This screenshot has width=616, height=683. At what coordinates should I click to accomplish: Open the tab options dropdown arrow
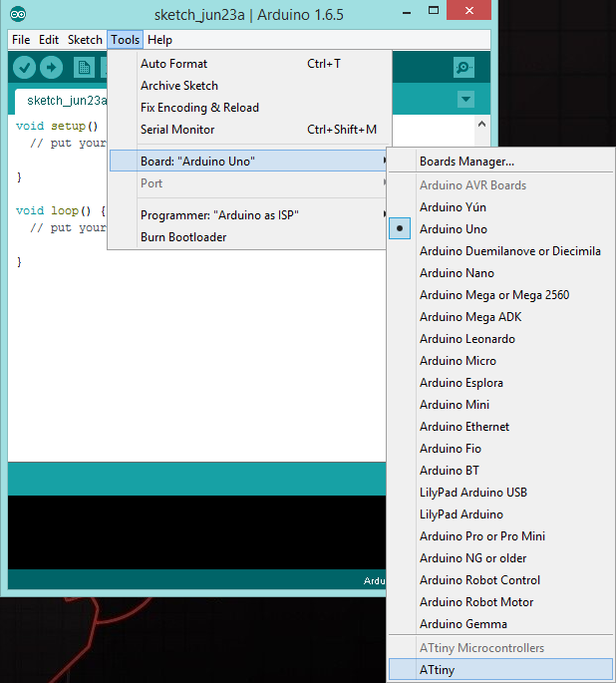click(x=465, y=100)
